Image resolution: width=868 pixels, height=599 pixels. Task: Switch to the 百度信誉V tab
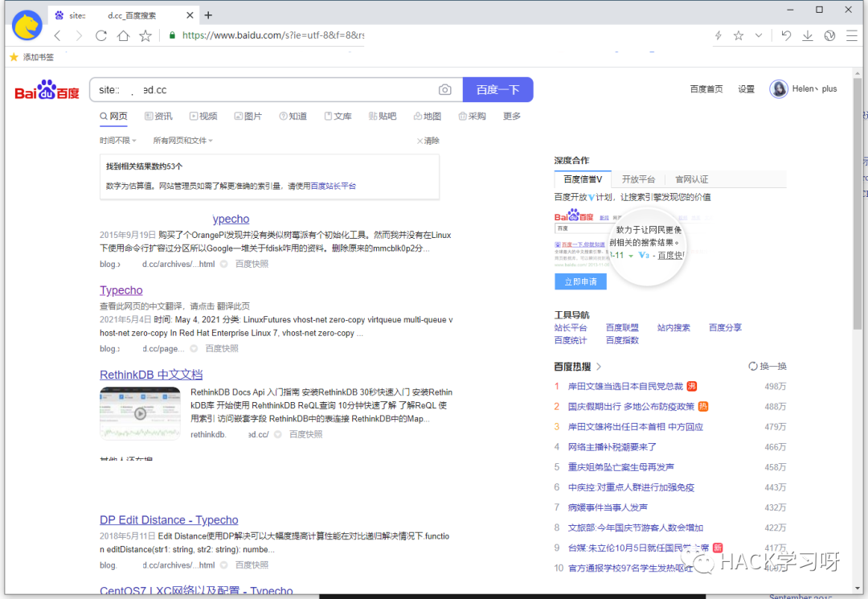pos(583,179)
